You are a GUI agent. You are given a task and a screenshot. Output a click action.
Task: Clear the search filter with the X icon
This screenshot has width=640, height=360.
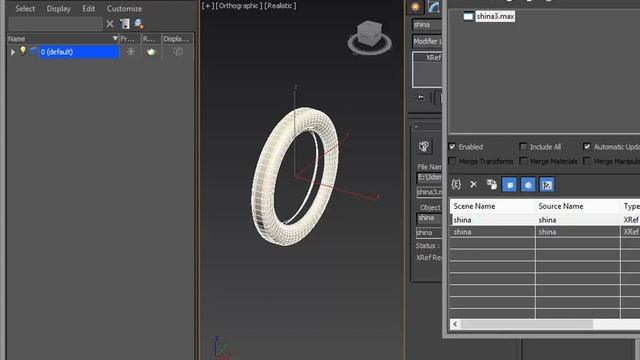coord(110,24)
